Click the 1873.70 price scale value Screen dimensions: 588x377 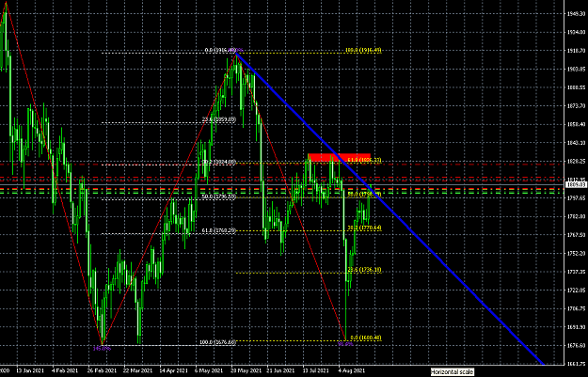(576, 106)
